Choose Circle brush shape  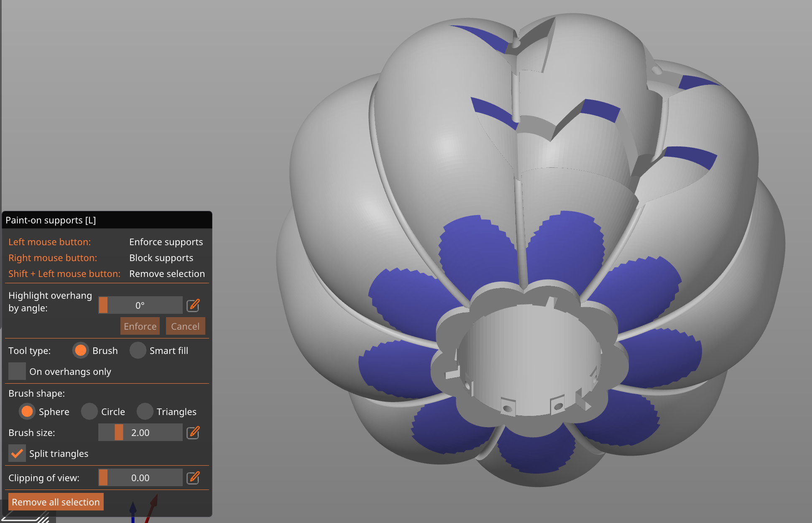[x=89, y=411]
